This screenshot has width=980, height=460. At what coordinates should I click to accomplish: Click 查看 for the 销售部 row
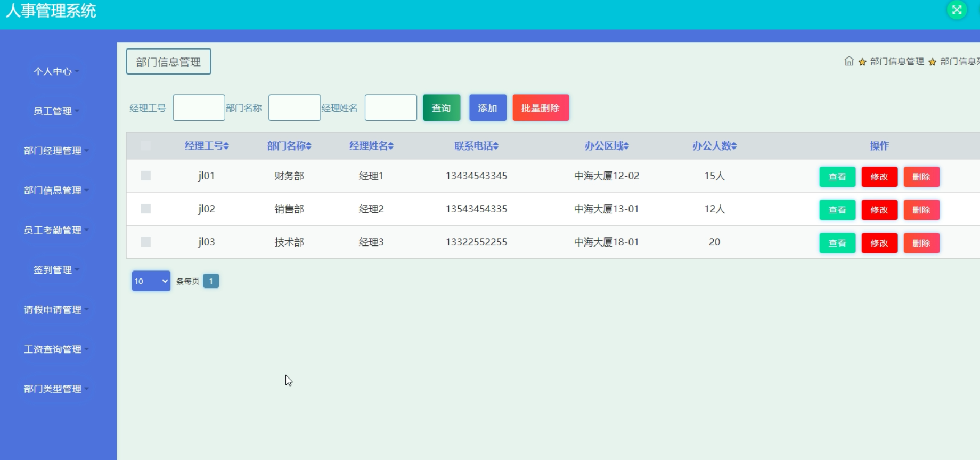click(x=837, y=210)
